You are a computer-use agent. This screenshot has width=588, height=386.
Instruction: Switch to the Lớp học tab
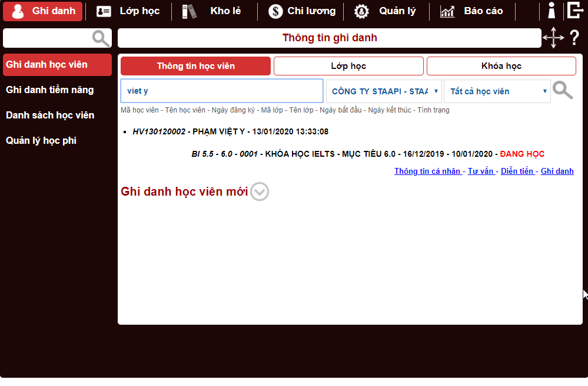pyautogui.click(x=348, y=65)
